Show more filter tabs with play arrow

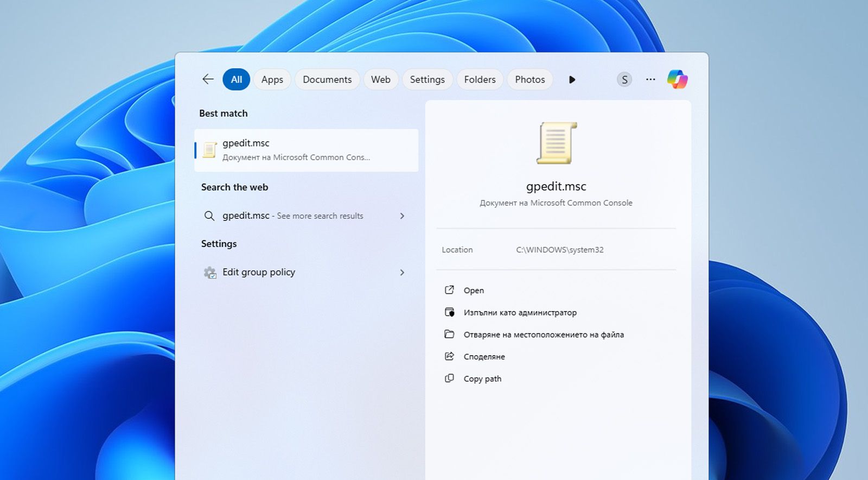click(x=572, y=80)
